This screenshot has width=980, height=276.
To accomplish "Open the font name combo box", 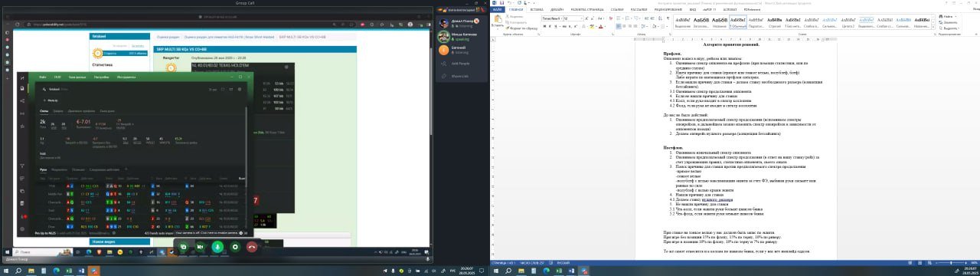I will (551, 18).
